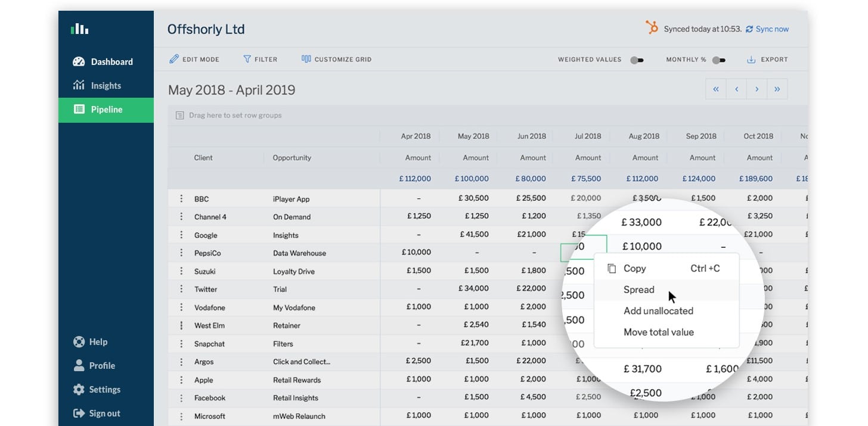
Task: Open the Snapchat row three-dot menu
Action: (x=181, y=344)
